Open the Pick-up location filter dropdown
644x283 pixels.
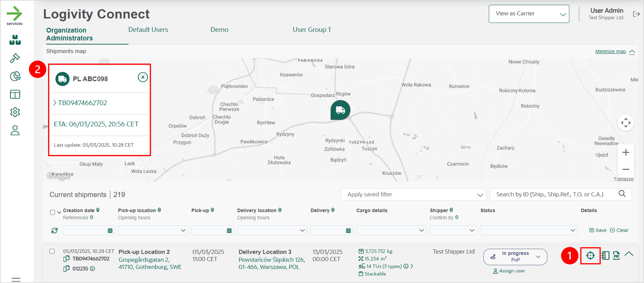click(153, 231)
